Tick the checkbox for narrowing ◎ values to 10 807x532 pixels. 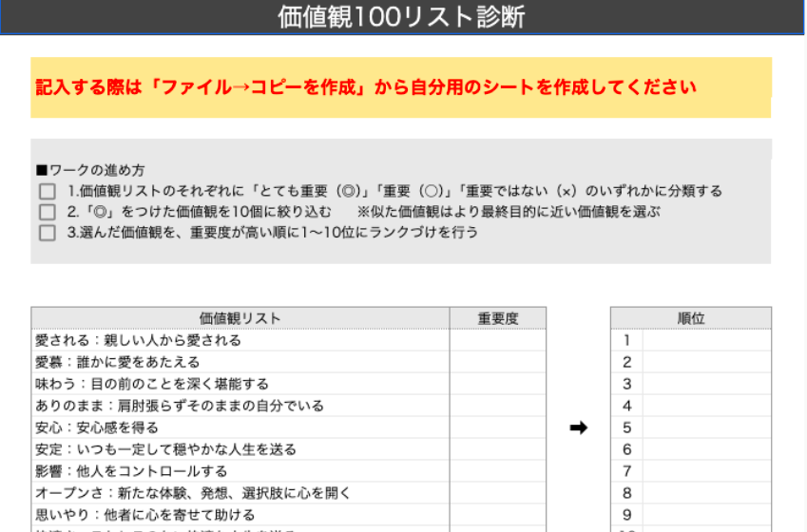pyautogui.click(x=48, y=212)
